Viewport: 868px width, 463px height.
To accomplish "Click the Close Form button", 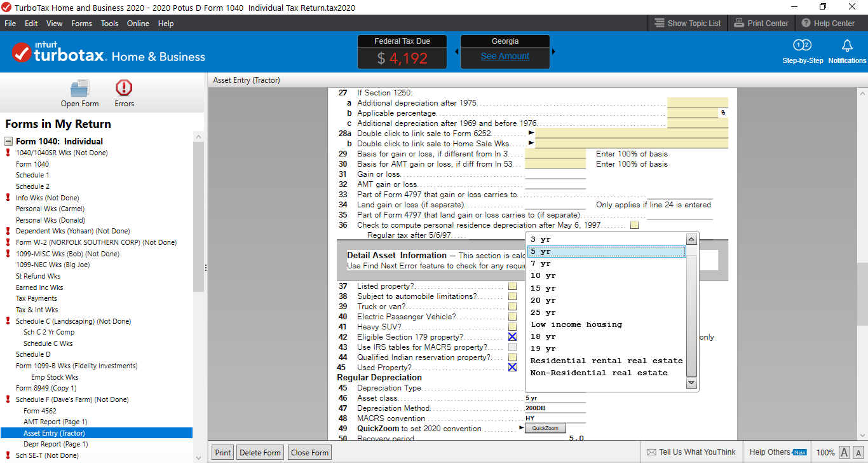I will click(x=309, y=453).
